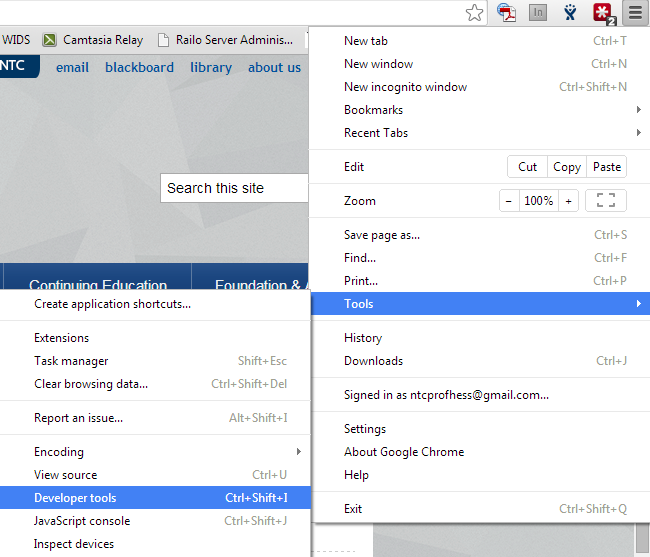Screen dimensions: 650x557
Task: Click the Search this site field
Action: click(234, 188)
